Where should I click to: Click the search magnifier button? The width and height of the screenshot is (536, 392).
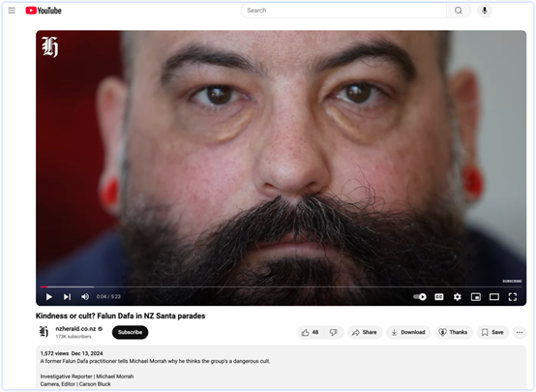(x=459, y=11)
